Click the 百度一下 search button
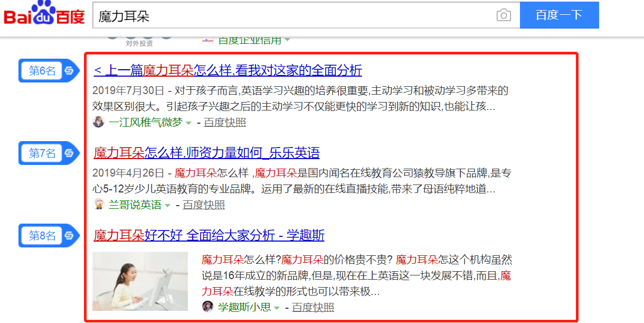The height and width of the screenshot is (323, 644). [559, 15]
